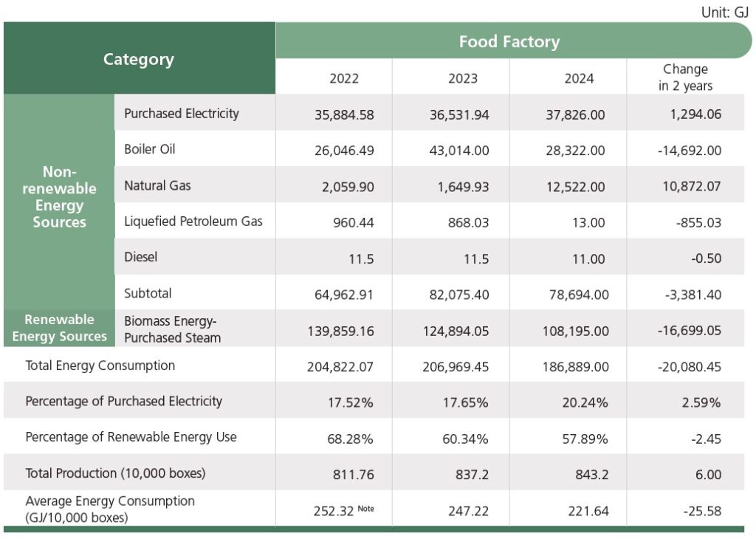756x539 pixels.
Task: Click the Percentage of Renewable Energy Use label
Action: pos(131,437)
